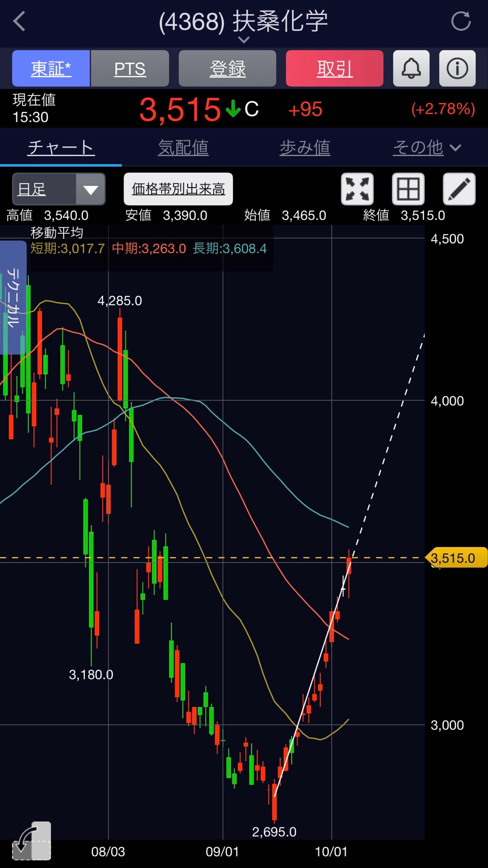488x868 pixels.
Task: Tap the (4368) 扶桑化学 title
Action: [x=243, y=21]
